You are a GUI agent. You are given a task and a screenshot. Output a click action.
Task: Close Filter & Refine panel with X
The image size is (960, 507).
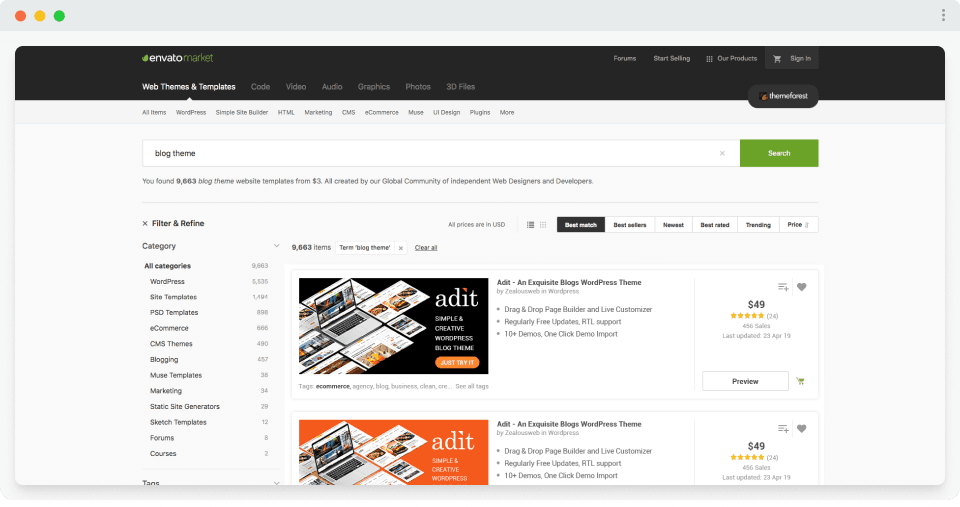[x=145, y=223]
